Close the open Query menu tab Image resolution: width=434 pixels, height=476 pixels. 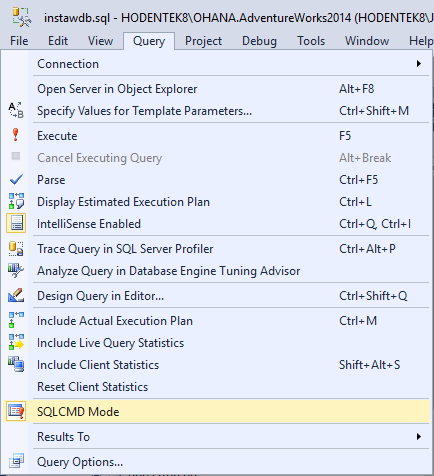(x=149, y=41)
